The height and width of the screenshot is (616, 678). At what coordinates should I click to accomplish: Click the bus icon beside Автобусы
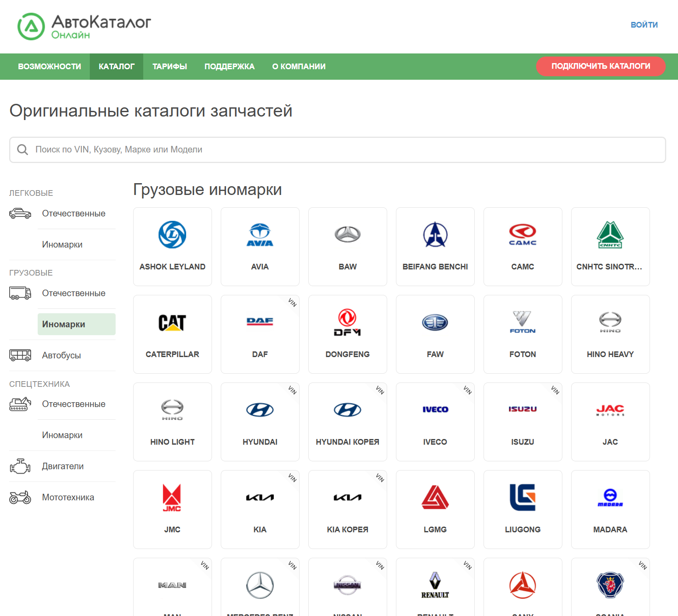click(20, 355)
